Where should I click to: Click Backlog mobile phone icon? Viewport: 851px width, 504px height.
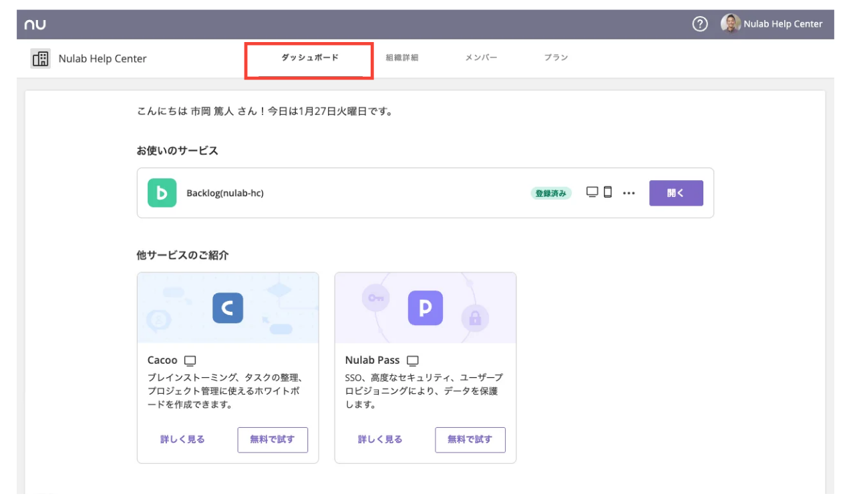coord(608,192)
